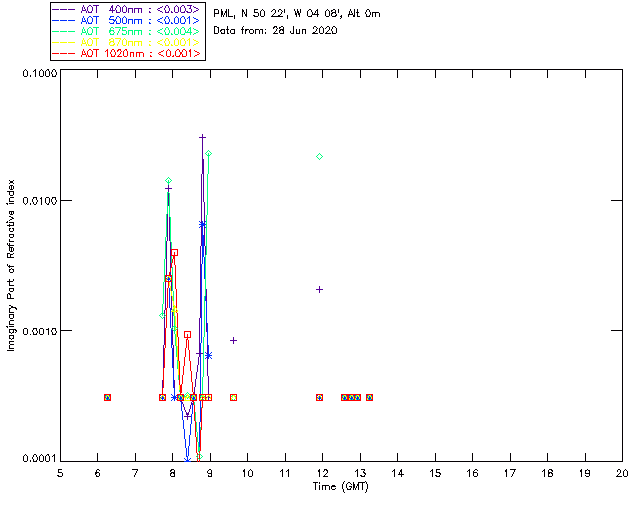Click the y-axis tick label 0.0010

tap(39, 331)
